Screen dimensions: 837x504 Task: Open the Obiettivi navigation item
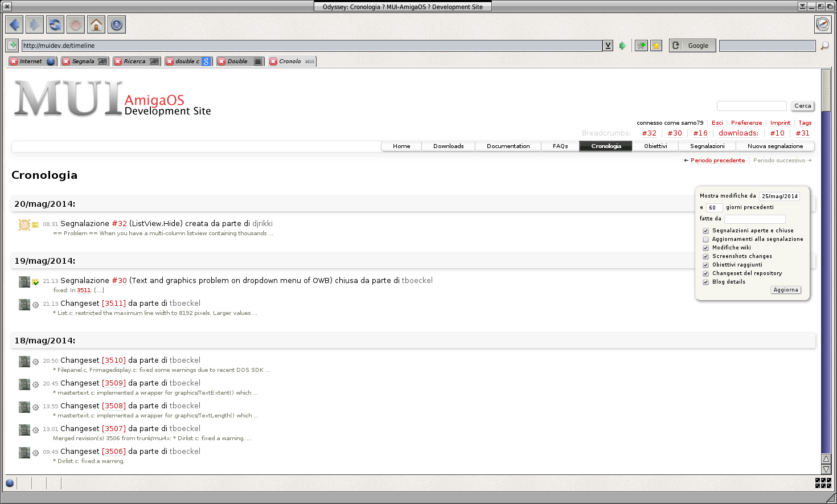(x=655, y=146)
